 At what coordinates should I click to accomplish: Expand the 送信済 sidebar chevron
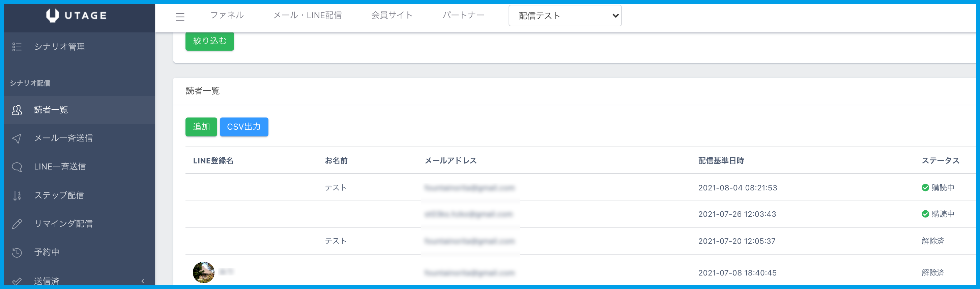[143, 281]
